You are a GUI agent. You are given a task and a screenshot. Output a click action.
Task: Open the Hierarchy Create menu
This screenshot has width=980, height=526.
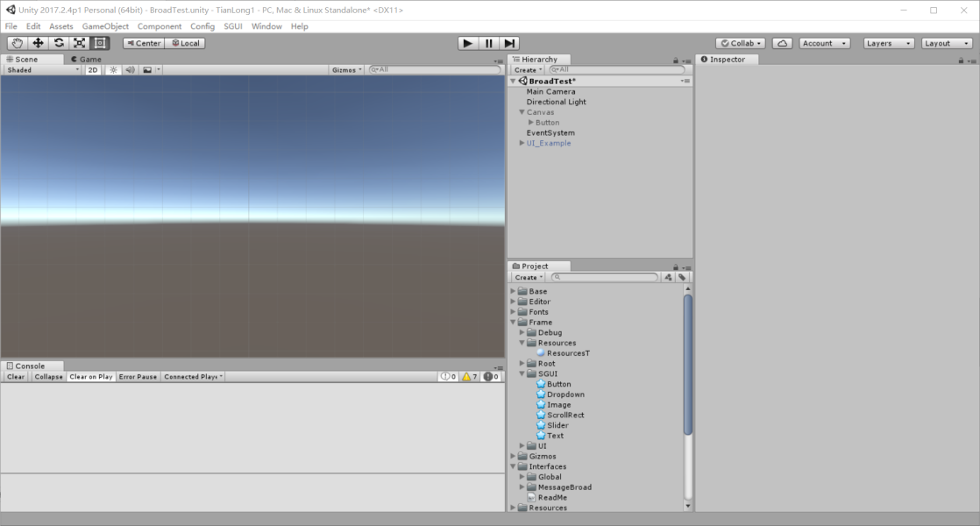tap(528, 70)
